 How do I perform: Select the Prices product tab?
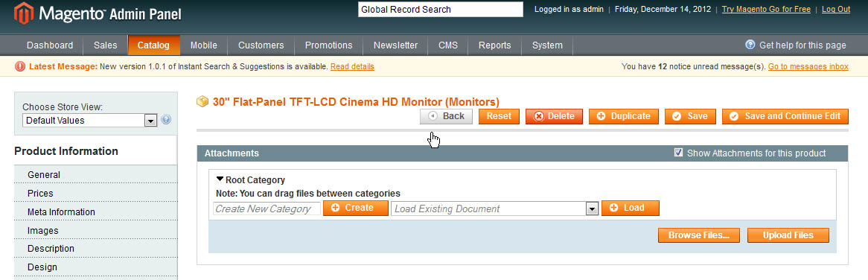(x=96, y=193)
